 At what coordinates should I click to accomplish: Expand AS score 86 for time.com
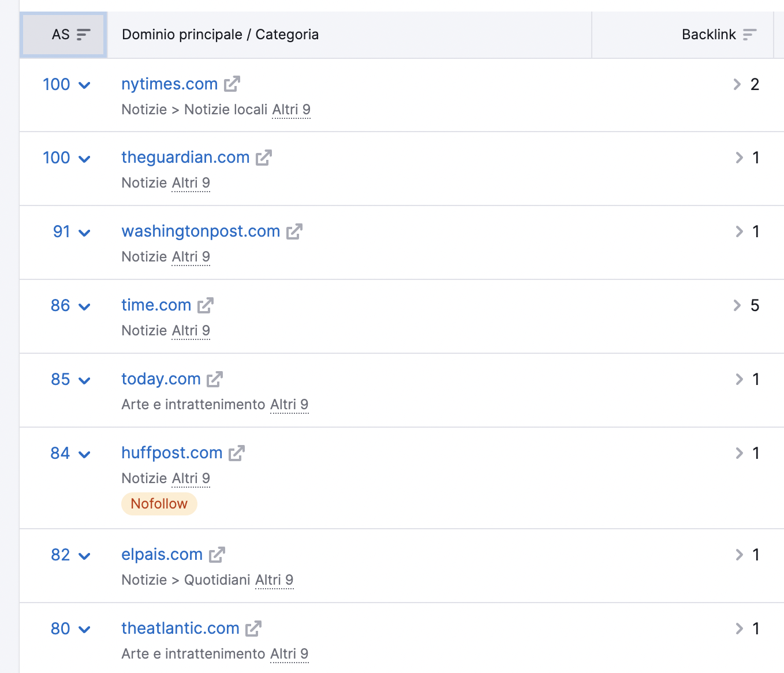[x=70, y=306]
